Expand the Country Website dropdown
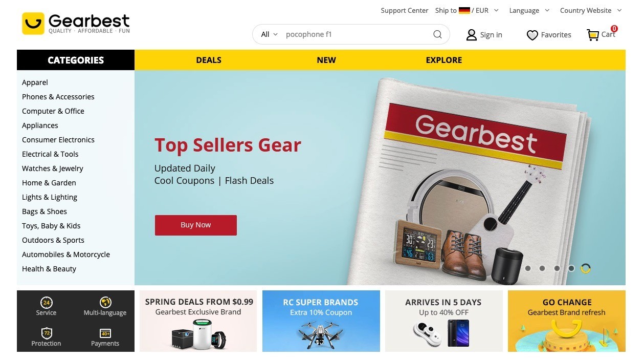Image resolution: width=644 pixels, height=360 pixels. [591, 10]
